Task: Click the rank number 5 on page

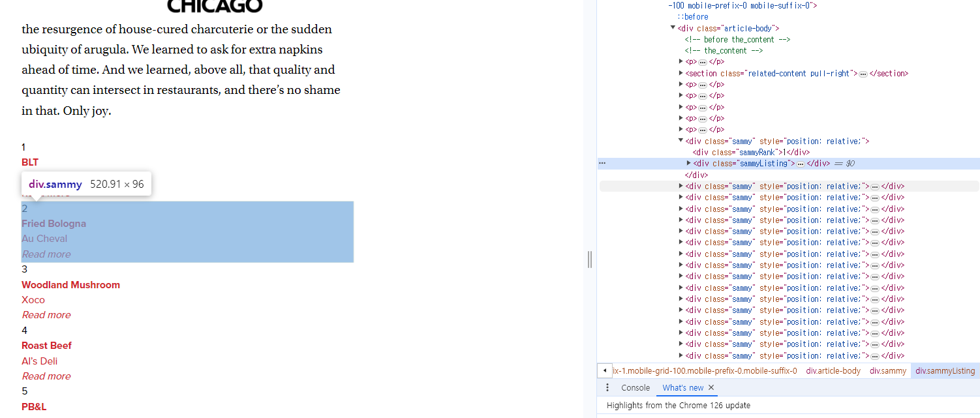Action: [x=25, y=391]
